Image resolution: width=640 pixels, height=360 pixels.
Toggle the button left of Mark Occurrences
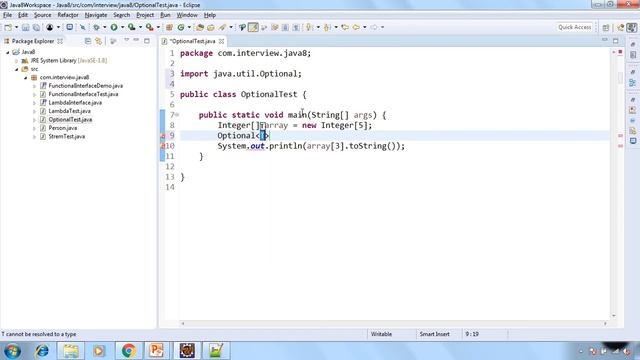point(242,27)
